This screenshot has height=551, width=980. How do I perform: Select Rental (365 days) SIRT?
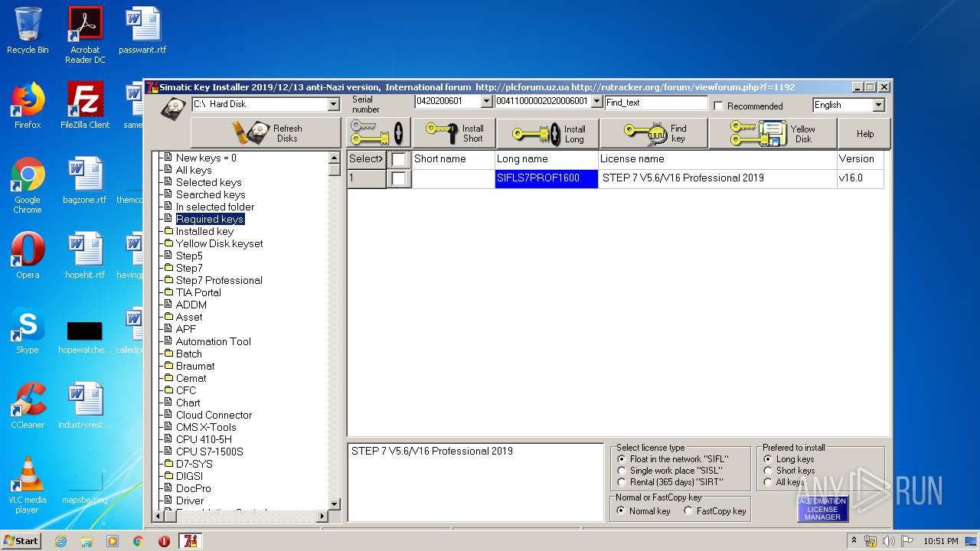pyautogui.click(x=622, y=482)
